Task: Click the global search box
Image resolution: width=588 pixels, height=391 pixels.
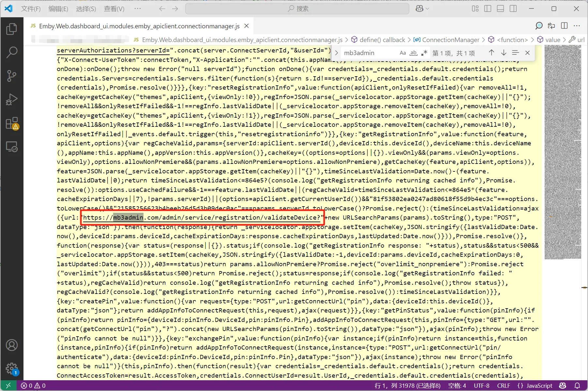Action: point(297,9)
